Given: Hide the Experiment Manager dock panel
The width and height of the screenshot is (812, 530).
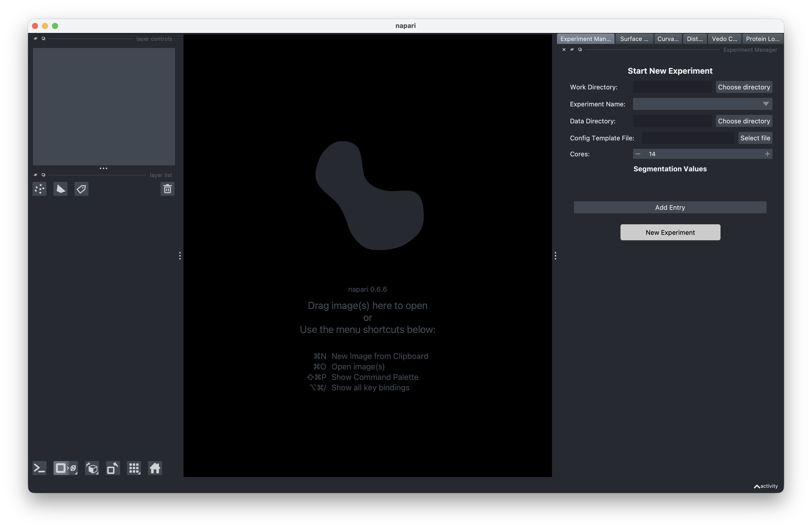Looking at the screenshot, I should [x=572, y=49].
